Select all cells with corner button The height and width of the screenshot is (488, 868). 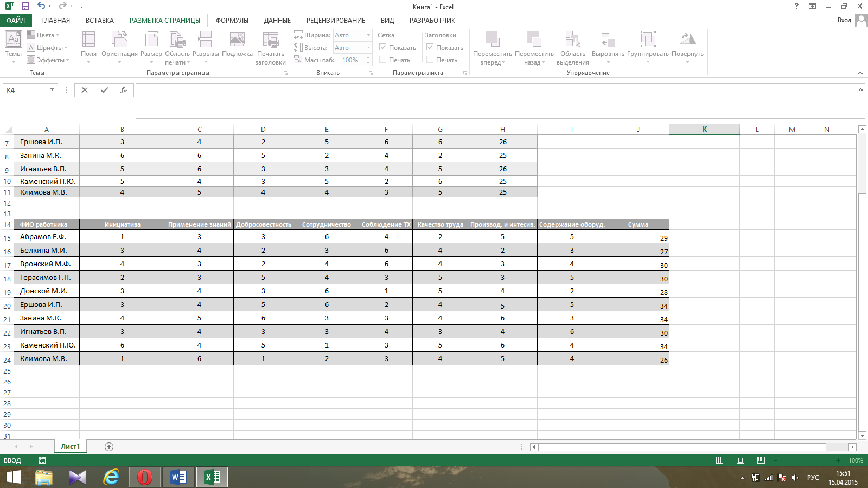tap(7, 129)
